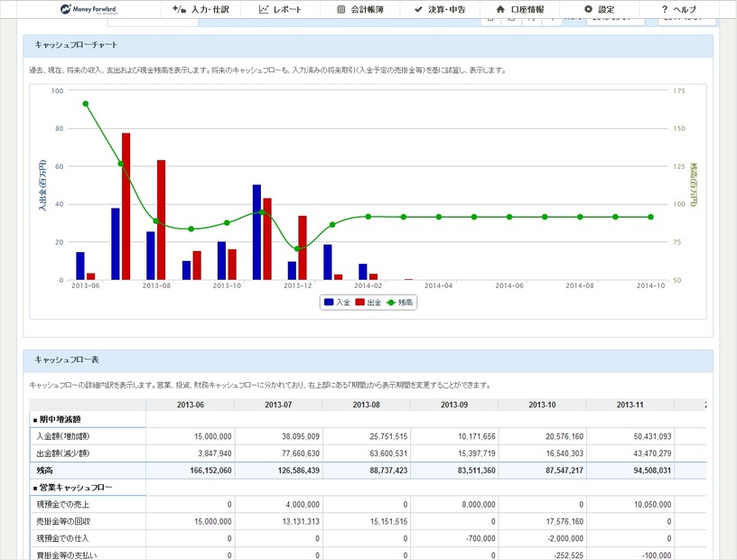This screenshot has height=560, width=737.
Task: Click the last green balance point at 2014-10
Action: click(650, 217)
